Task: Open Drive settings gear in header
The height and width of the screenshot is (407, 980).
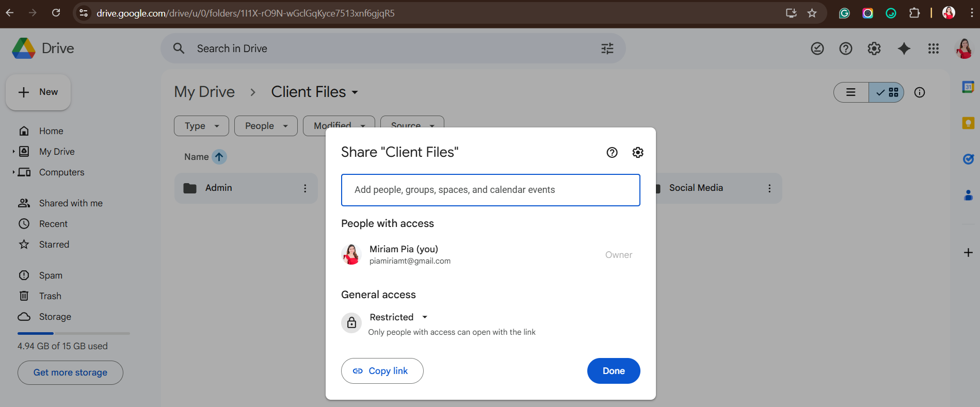Action: 874,48
